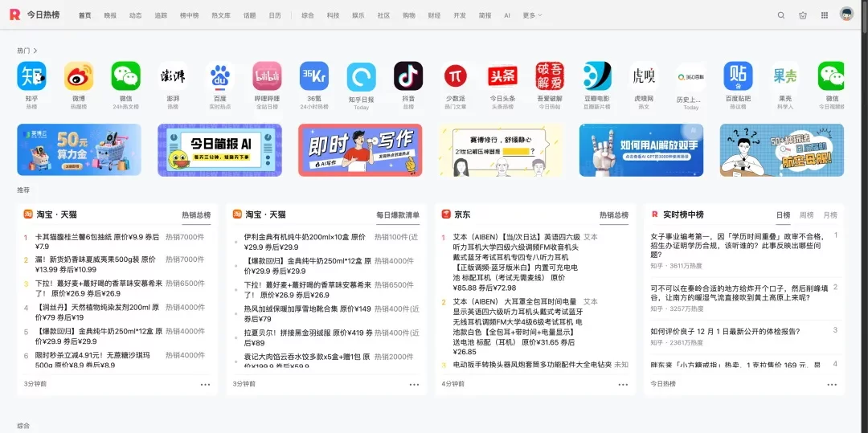Screen dimensions: 868x433
Task: Open the ... menu on 每日爆款清单 card
Action: (x=414, y=384)
